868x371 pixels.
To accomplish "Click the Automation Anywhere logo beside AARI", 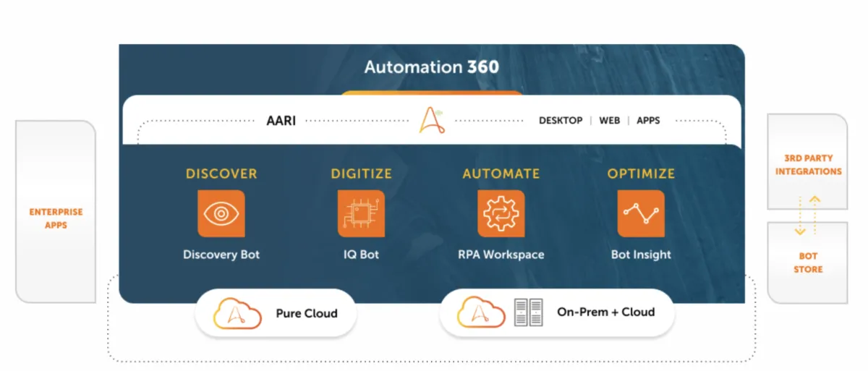I will [x=432, y=120].
